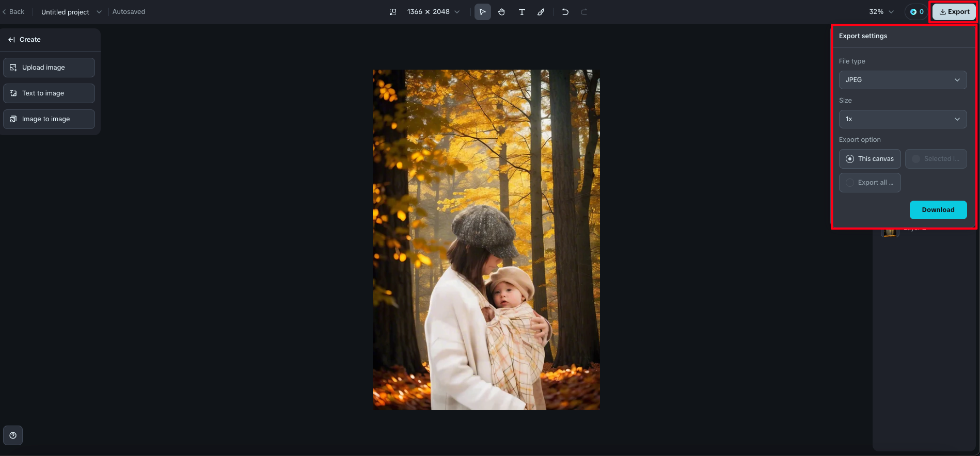Screen dimensions: 980x456
Task: Open the help question mark icon
Action: coord(13,435)
